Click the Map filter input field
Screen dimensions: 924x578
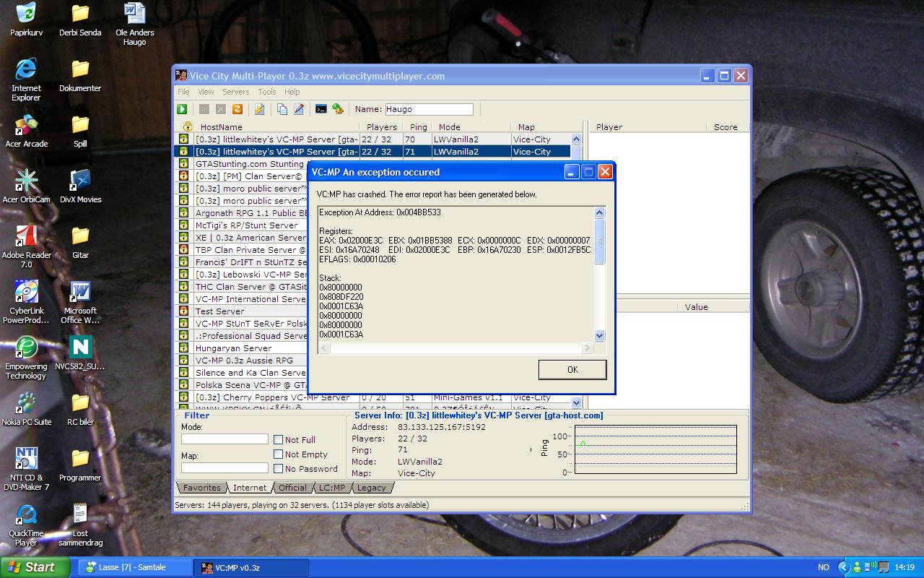click(x=225, y=468)
